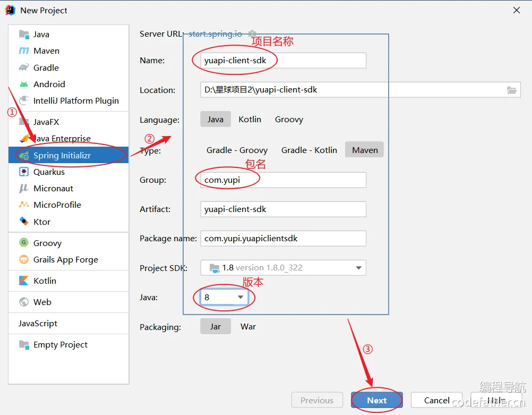This screenshot has height=415, width=532.
Task: Click the Spring Initializr leaf icon
Action: (24, 156)
